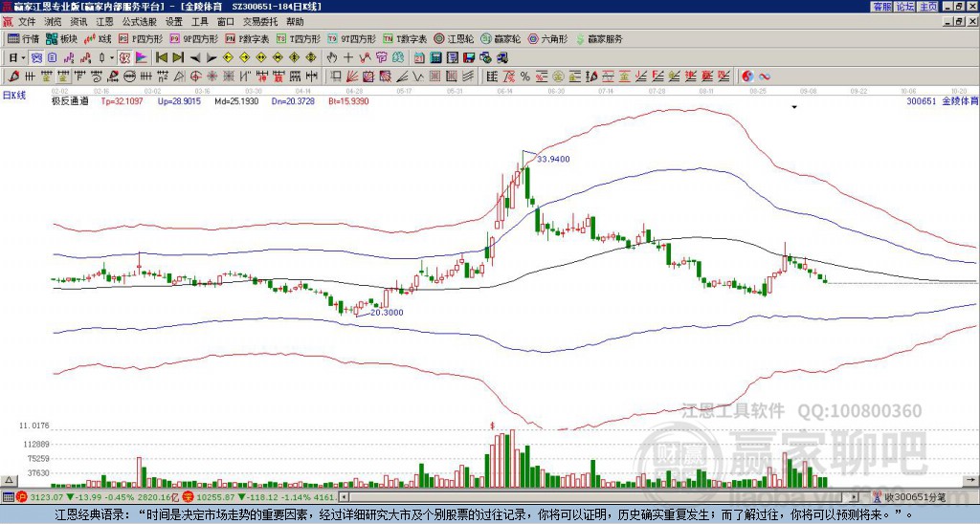Click the save floppy disk icon
This screenshot has width=980, height=524.
(469, 58)
